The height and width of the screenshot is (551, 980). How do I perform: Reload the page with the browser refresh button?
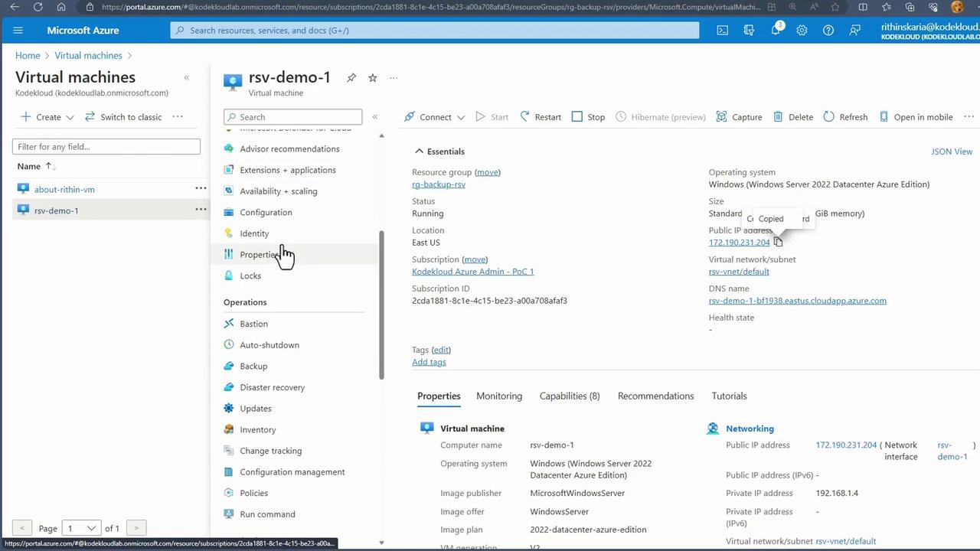pyautogui.click(x=38, y=7)
